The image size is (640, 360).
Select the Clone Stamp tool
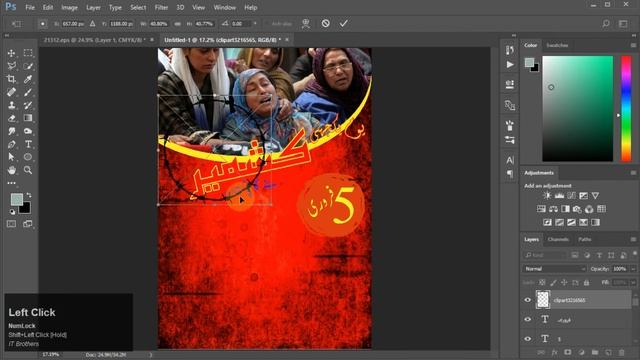pos(11,105)
